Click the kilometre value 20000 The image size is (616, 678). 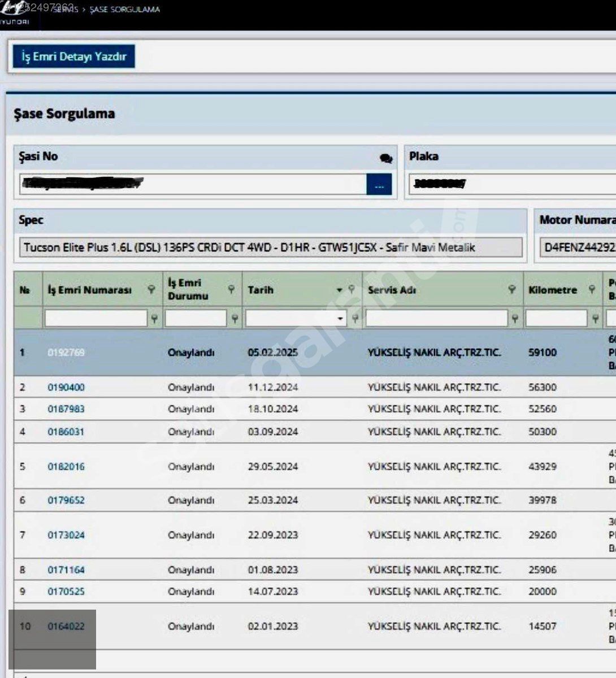543,592
